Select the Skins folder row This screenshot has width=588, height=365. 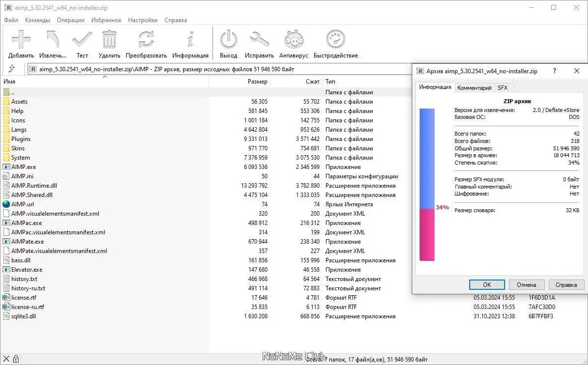point(206,148)
